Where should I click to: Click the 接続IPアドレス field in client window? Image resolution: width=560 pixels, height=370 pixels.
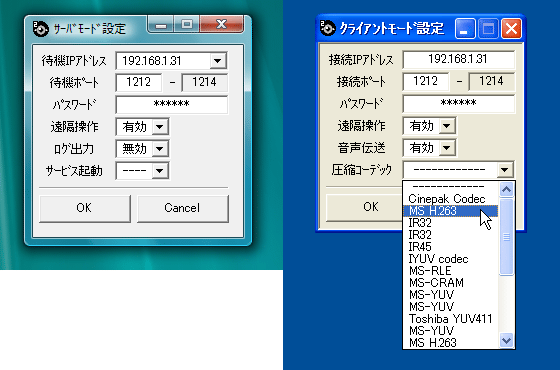pos(458,59)
